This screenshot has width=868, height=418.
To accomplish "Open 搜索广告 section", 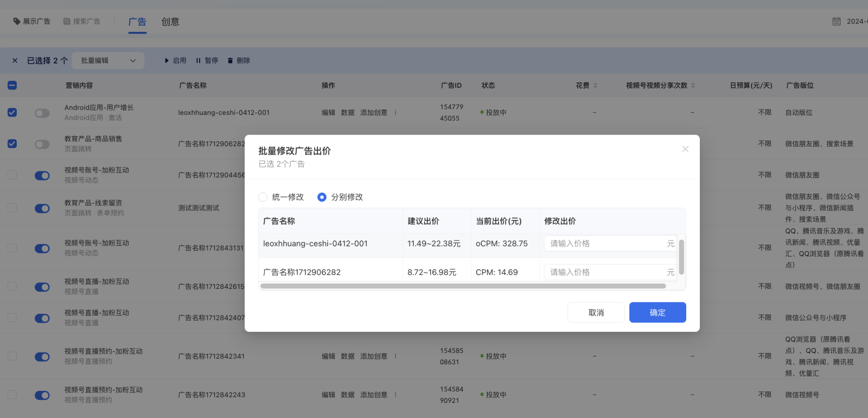I will pyautogui.click(x=82, y=21).
